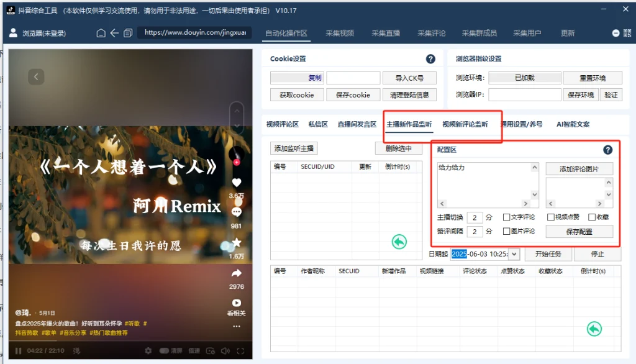This screenshot has width=636, height=364.
Task: Check the 文字评论 checkbox
Action: pos(506,217)
